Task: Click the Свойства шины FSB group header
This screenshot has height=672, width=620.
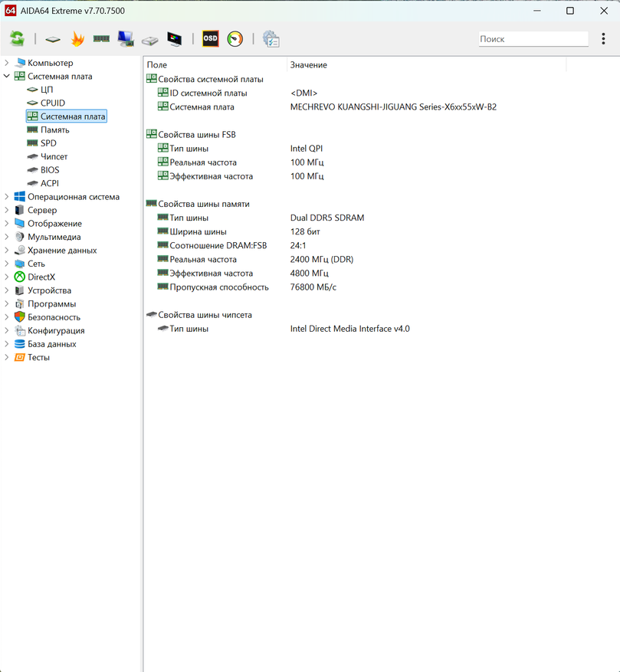Action: coord(197,135)
